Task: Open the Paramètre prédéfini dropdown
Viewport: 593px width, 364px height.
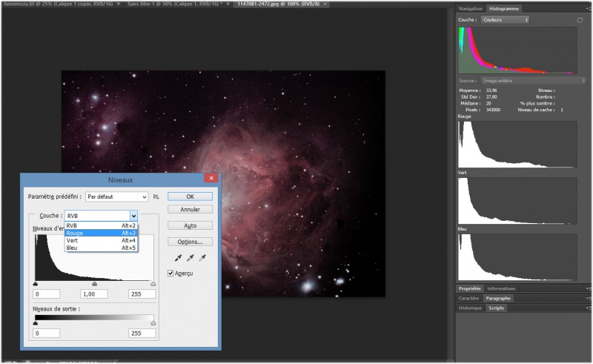Action: [116, 196]
